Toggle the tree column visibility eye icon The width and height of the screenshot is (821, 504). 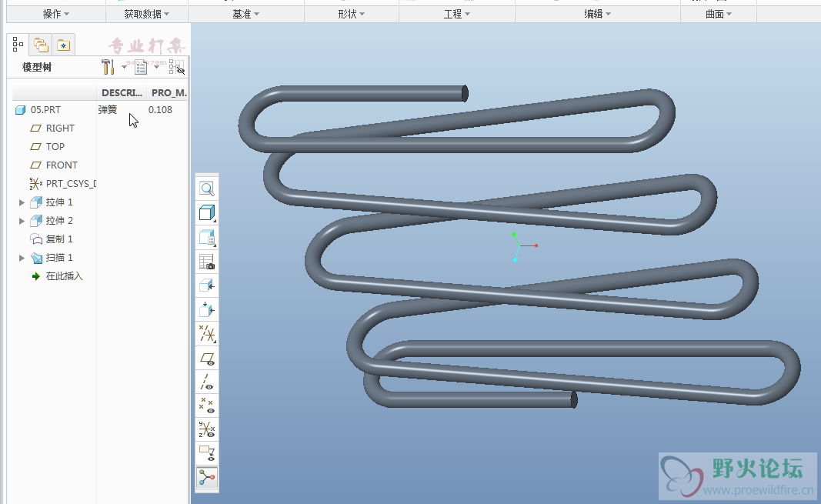click(177, 67)
